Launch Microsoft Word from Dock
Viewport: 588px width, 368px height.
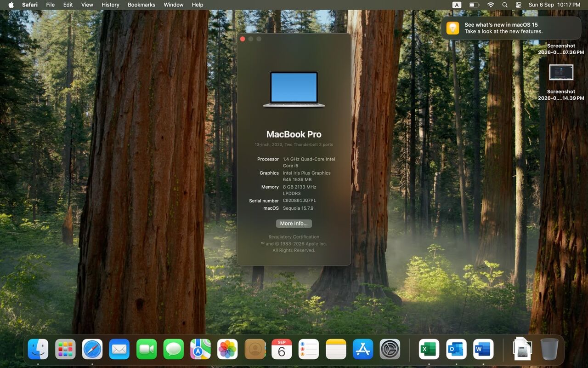coord(483,349)
